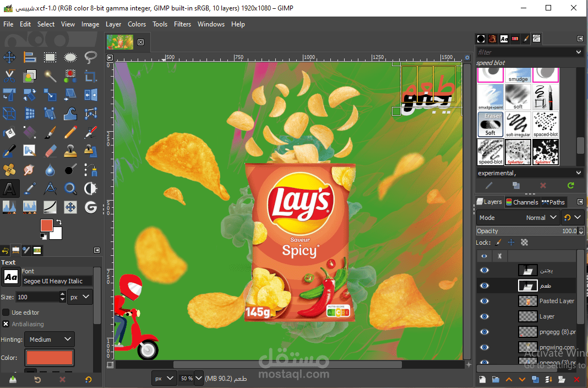This screenshot has height=388, width=588.
Task: Open the Layers dock configure menu
Action: [x=580, y=202]
